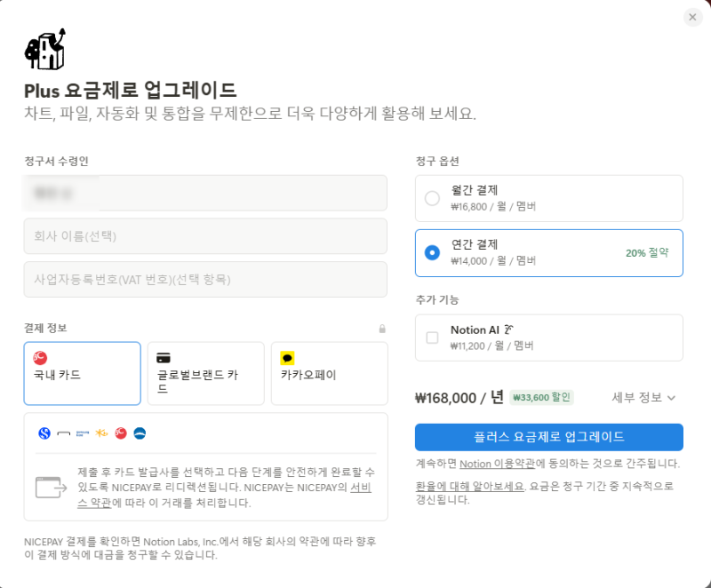711x588 pixels.
Task: Click the 20% 절약 savings label
Action: point(647,253)
